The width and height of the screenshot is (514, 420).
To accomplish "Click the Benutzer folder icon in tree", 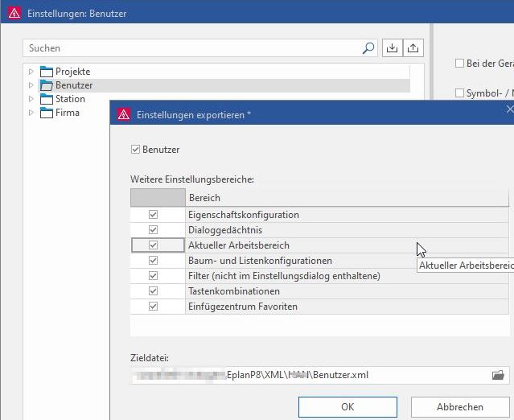I will (x=46, y=85).
